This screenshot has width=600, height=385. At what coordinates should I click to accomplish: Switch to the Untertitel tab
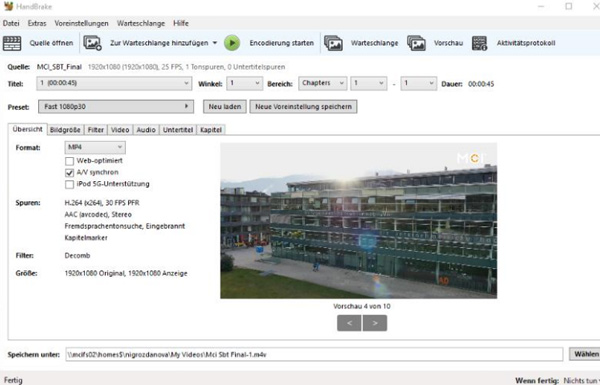coord(178,130)
